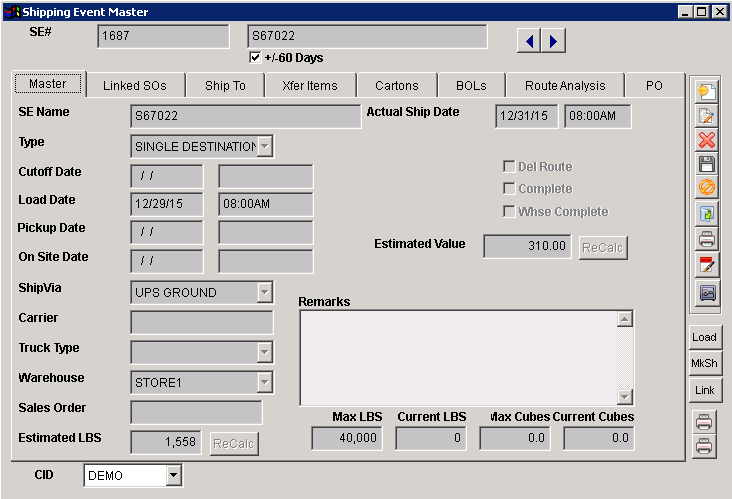Viewport: 732px width, 499px height.
Task: Click the orange cancel circle icon
Action: pos(707,188)
